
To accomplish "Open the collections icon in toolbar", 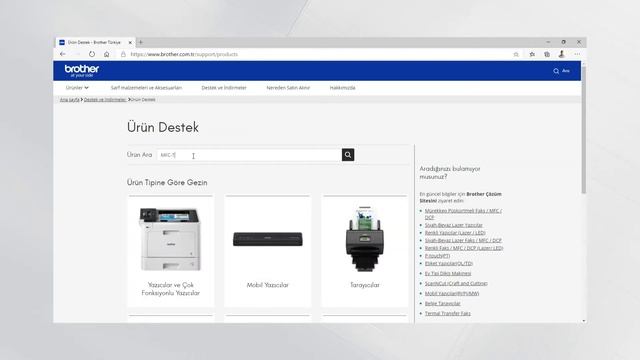I will [x=547, y=54].
